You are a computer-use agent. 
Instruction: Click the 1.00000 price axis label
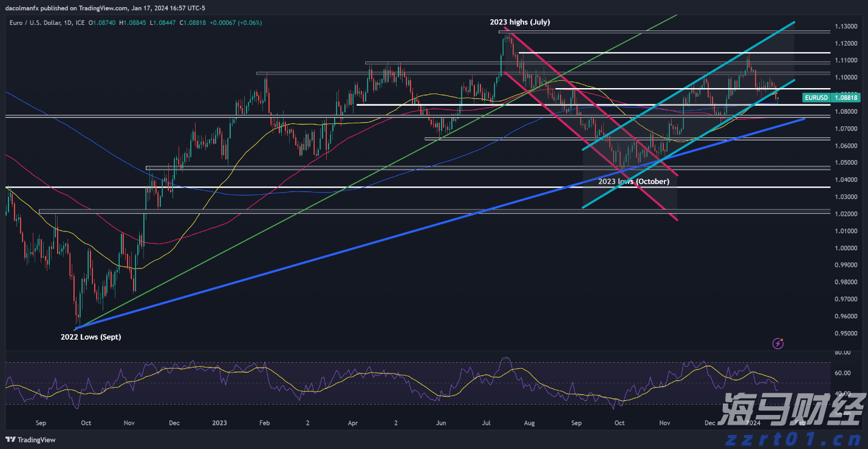846,248
